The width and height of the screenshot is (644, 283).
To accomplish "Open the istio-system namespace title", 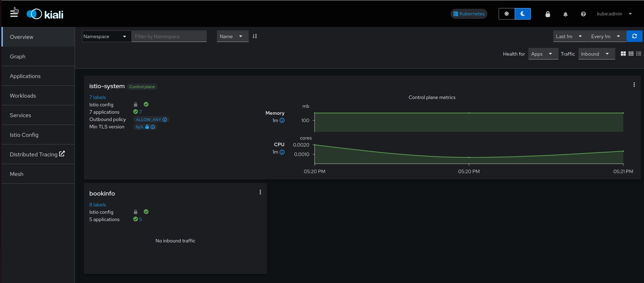I will pyautogui.click(x=107, y=86).
